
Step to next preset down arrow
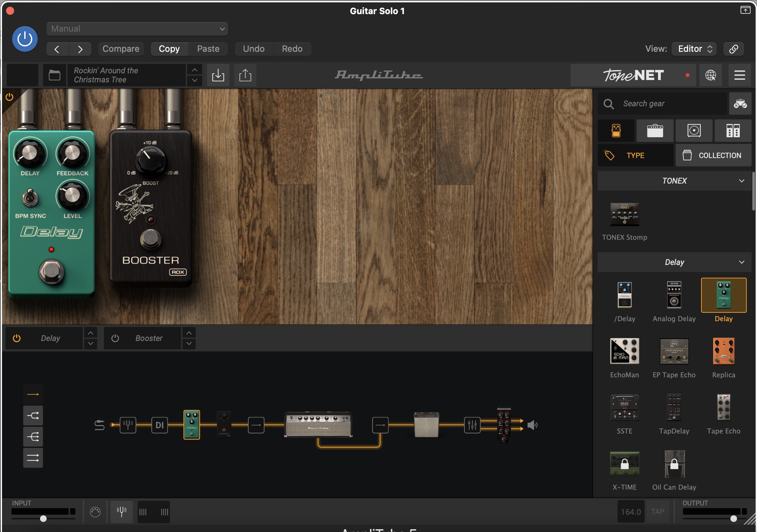tap(194, 81)
